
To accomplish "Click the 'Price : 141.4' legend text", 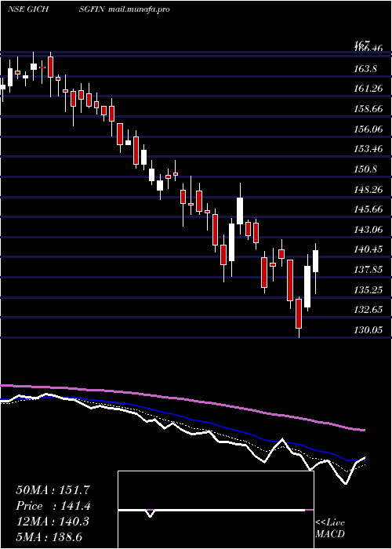I will [x=53, y=506].
